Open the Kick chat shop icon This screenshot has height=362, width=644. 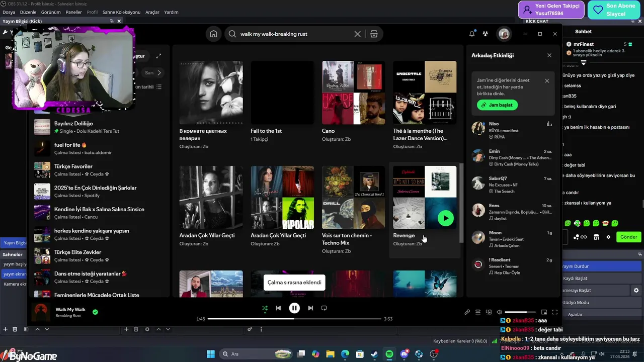point(596,237)
